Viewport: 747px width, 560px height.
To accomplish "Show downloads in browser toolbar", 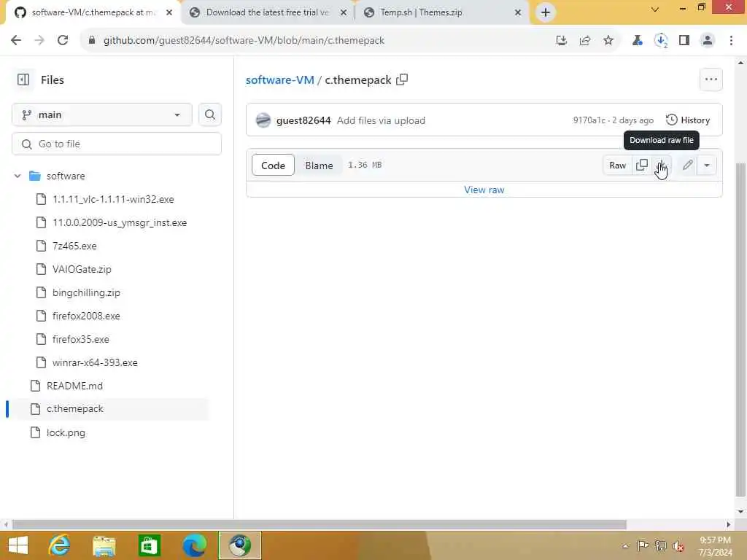I will (661, 41).
